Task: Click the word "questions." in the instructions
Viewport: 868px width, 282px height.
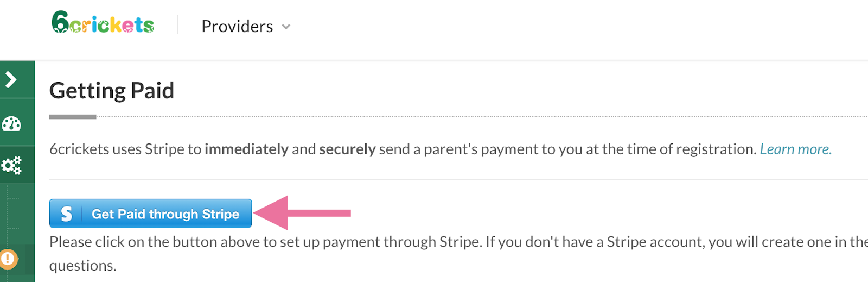Action: [x=83, y=266]
